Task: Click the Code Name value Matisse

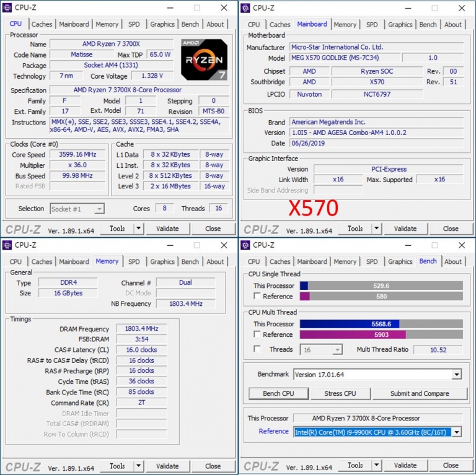Action: click(82, 54)
